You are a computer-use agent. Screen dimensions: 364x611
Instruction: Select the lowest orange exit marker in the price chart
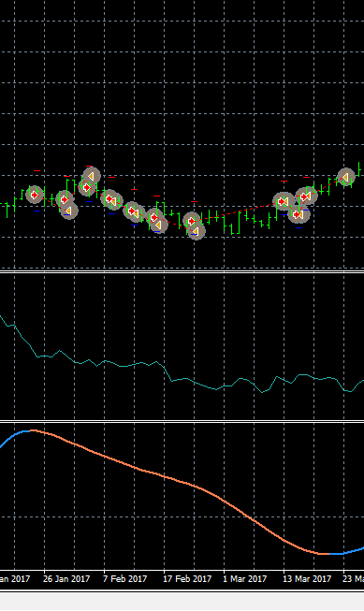click(196, 231)
